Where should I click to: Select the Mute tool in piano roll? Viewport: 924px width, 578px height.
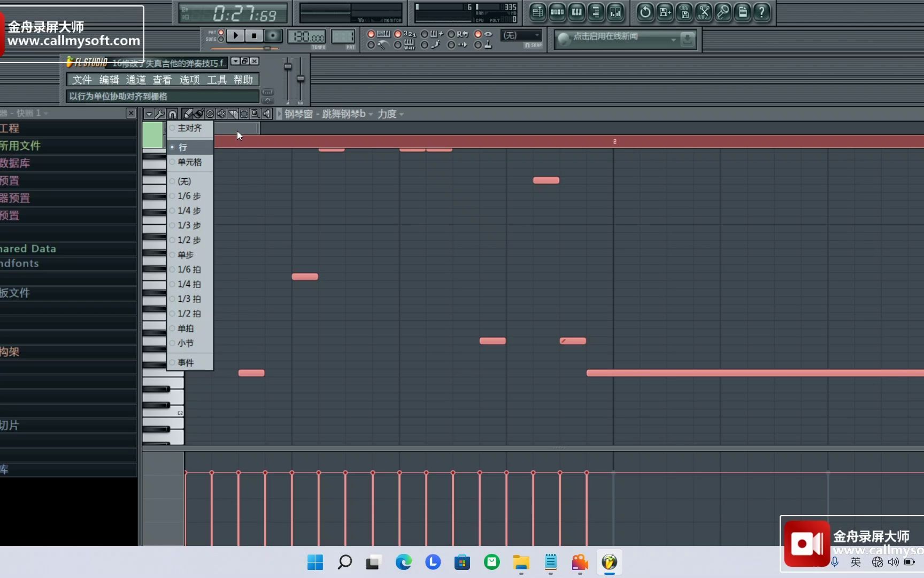[221, 113]
